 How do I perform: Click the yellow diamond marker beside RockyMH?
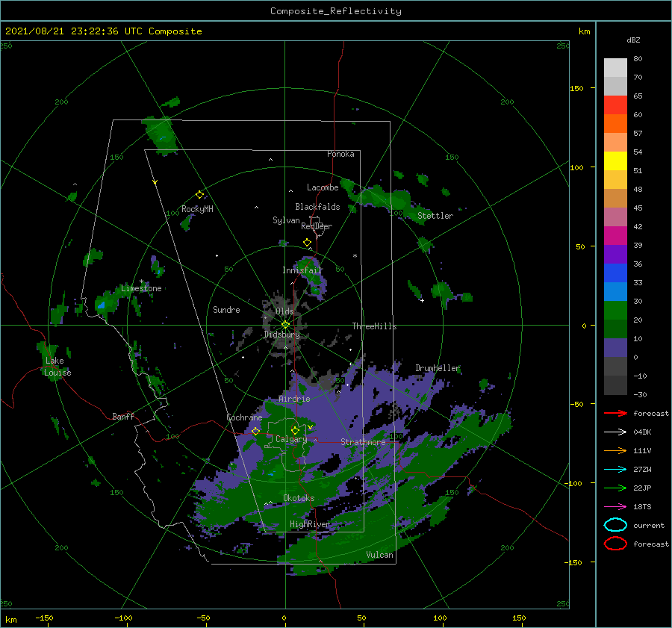click(x=199, y=195)
